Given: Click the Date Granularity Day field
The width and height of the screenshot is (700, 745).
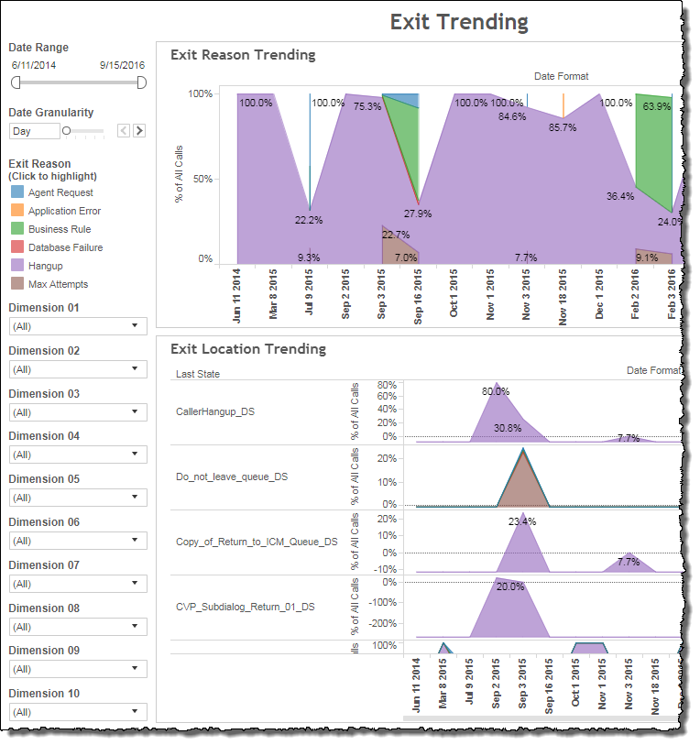Looking at the screenshot, I should coord(34,131).
